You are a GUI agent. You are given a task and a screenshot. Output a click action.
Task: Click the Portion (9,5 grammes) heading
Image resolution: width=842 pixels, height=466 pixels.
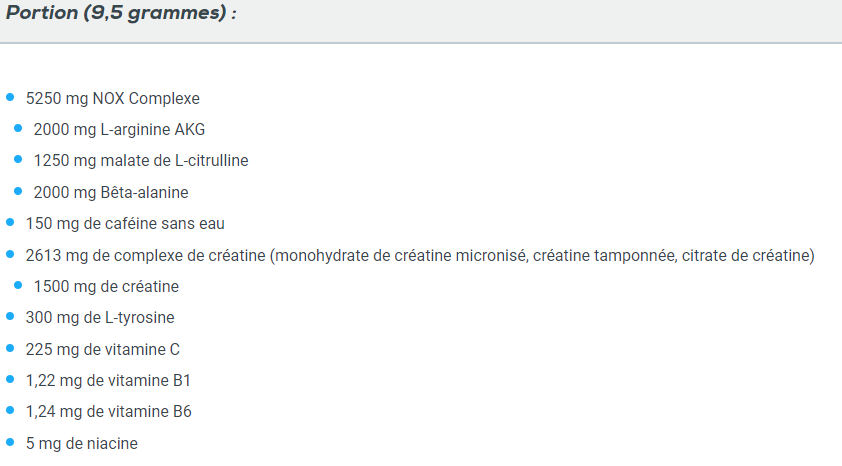click(121, 12)
